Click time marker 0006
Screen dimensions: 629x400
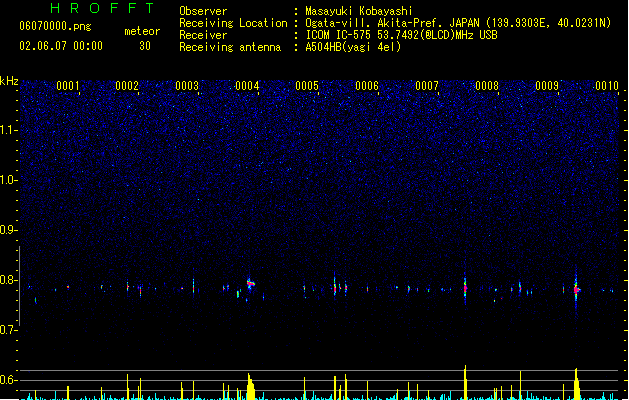point(367,86)
